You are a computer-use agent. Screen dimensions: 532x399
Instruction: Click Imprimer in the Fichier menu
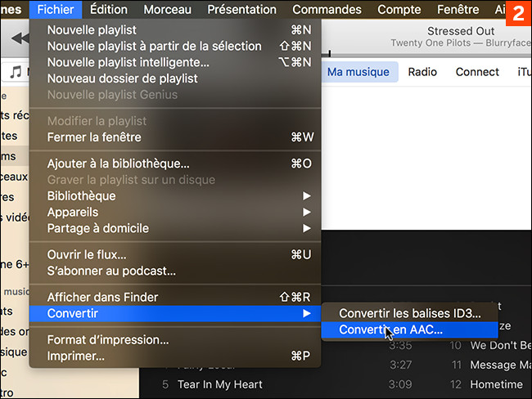tap(76, 356)
